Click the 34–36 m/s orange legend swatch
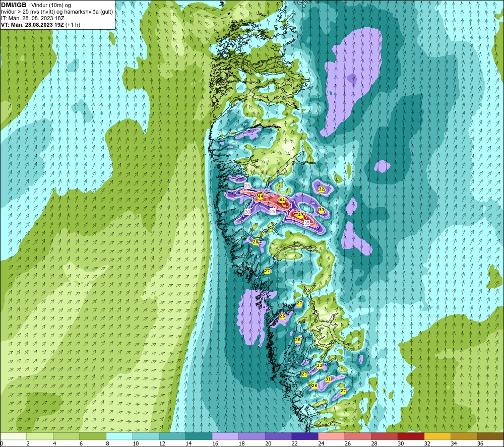The width and height of the screenshot is (504, 447). (x=464, y=436)
